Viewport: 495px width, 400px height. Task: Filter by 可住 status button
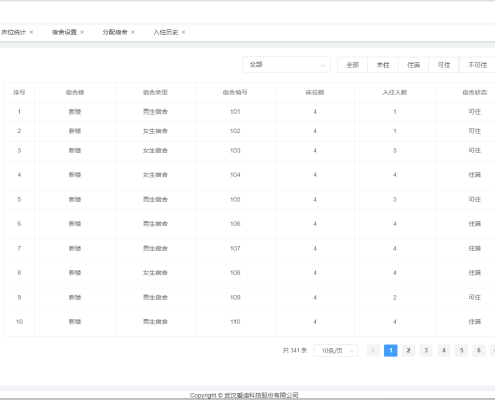(444, 65)
